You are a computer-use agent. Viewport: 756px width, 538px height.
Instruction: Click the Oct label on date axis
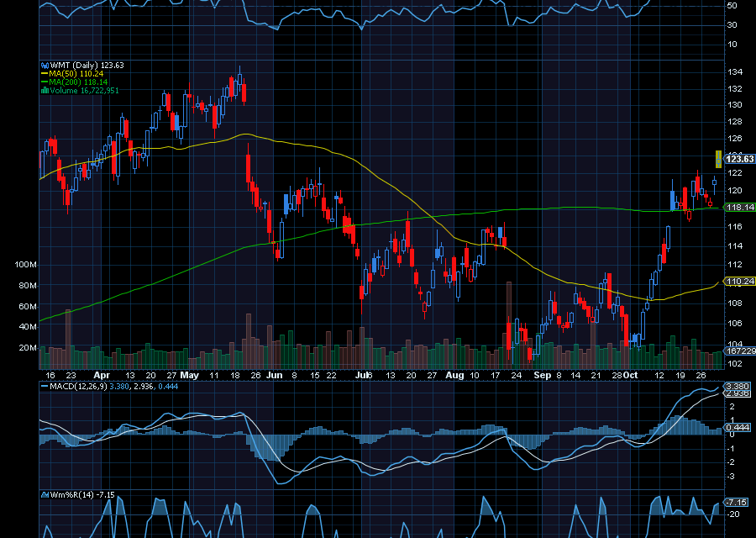click(630, 376)
